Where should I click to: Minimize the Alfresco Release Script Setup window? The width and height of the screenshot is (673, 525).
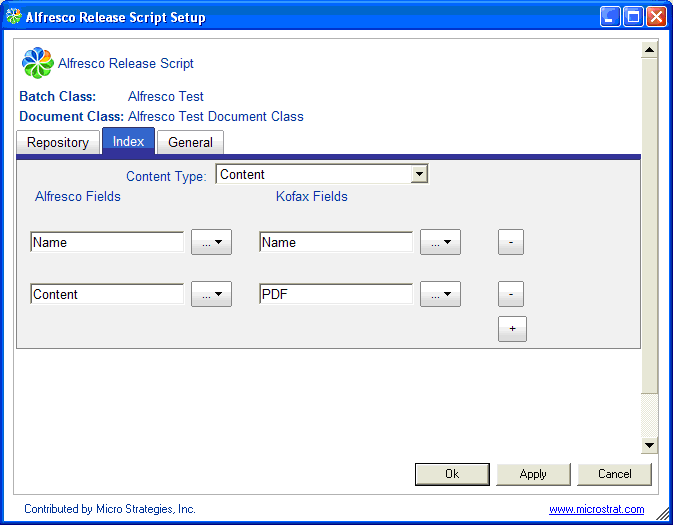(609, 17)
